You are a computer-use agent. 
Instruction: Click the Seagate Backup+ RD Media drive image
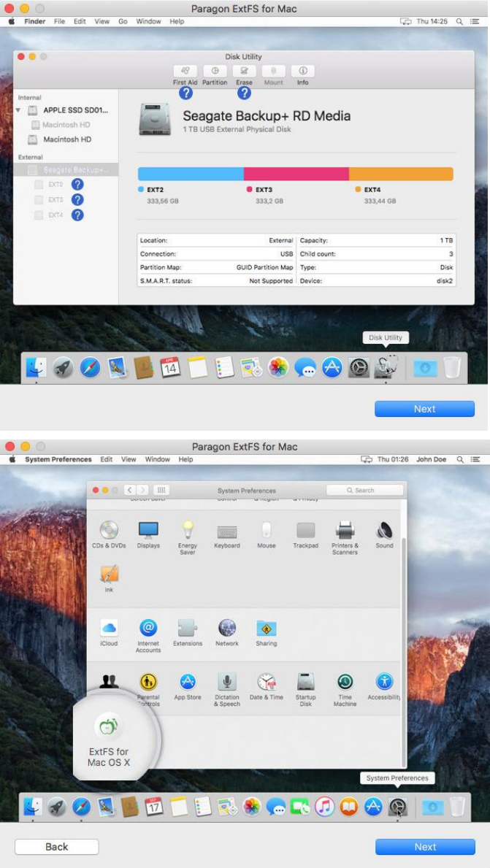pos(155,119)
